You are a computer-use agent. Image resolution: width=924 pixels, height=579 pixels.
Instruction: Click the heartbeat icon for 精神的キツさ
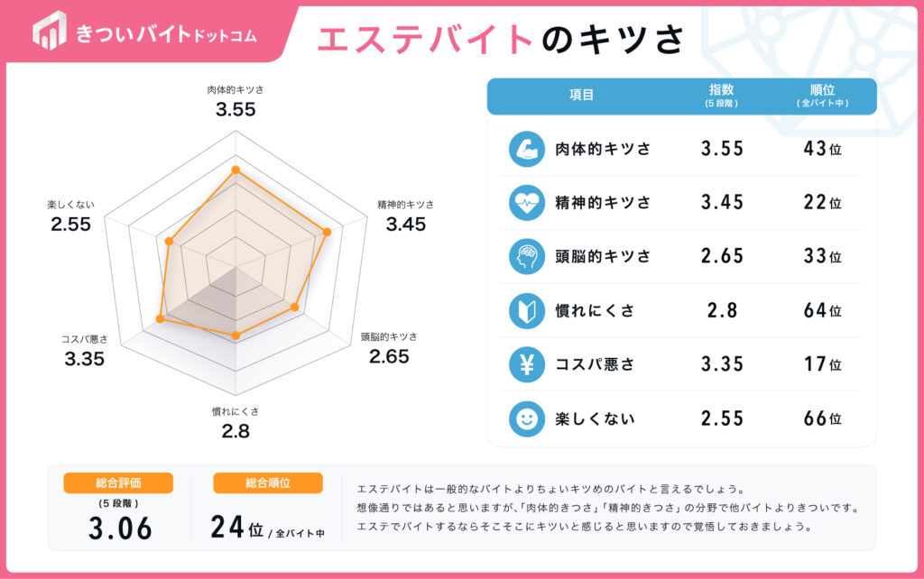526,203
